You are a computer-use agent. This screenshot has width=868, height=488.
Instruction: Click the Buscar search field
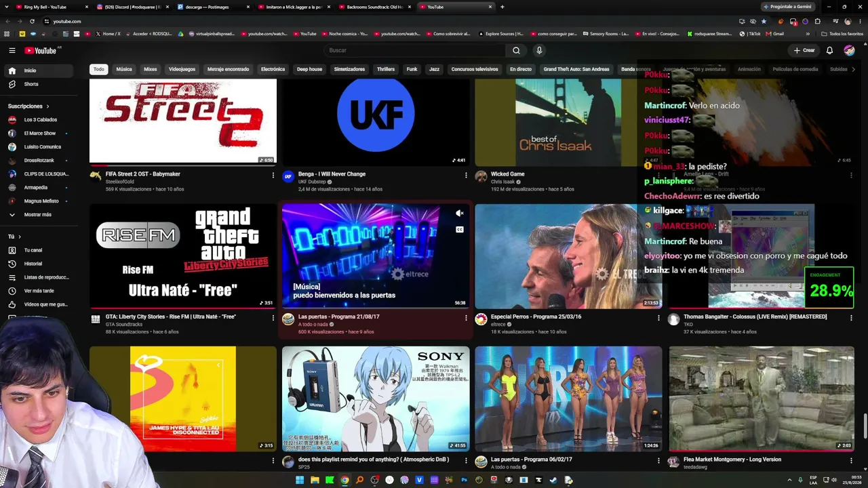tap(415, 50)
